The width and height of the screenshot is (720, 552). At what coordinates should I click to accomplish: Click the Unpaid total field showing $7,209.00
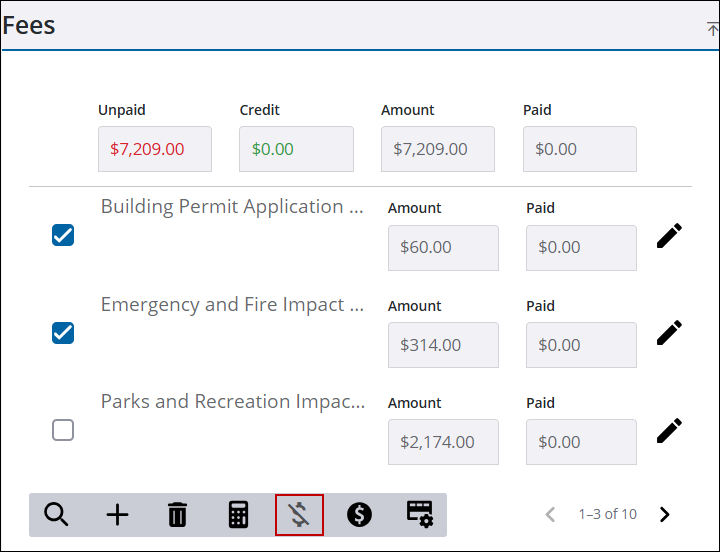pos(154,149)
